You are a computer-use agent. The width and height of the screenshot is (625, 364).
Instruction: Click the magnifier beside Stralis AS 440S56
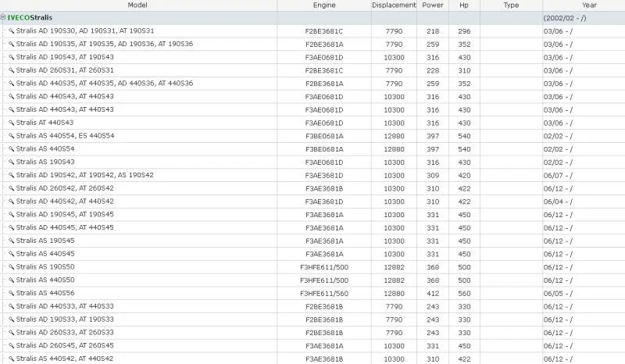click(x=11, y=294)
